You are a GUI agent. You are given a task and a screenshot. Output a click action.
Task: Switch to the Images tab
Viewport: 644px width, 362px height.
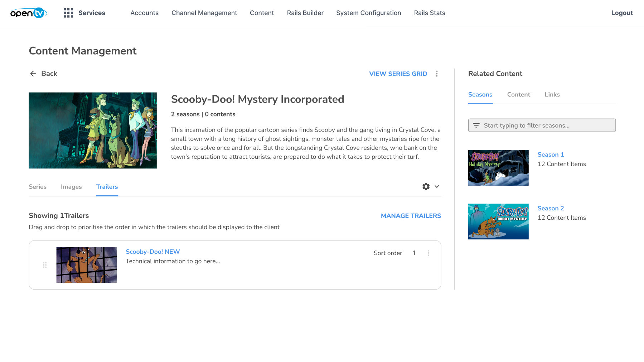pos(71,187)
